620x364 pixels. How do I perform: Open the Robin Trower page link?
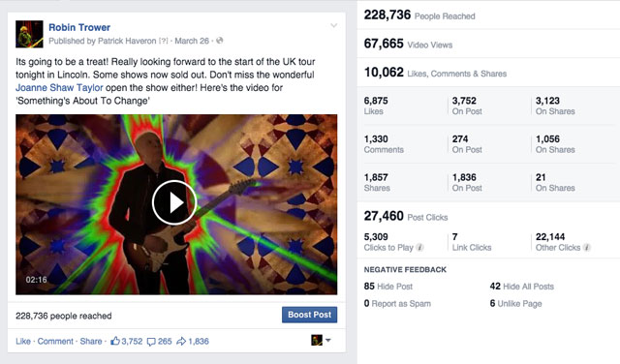pyautogui.click(x=79, y=27)
